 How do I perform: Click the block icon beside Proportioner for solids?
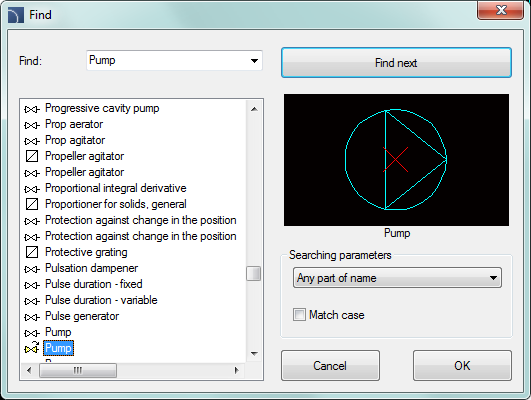point(32,204)
